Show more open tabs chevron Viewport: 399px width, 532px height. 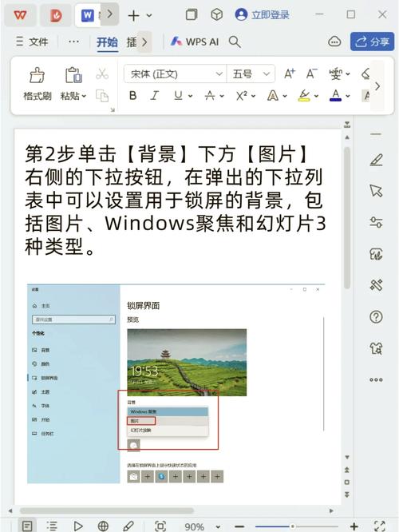[x=109, y=14]
